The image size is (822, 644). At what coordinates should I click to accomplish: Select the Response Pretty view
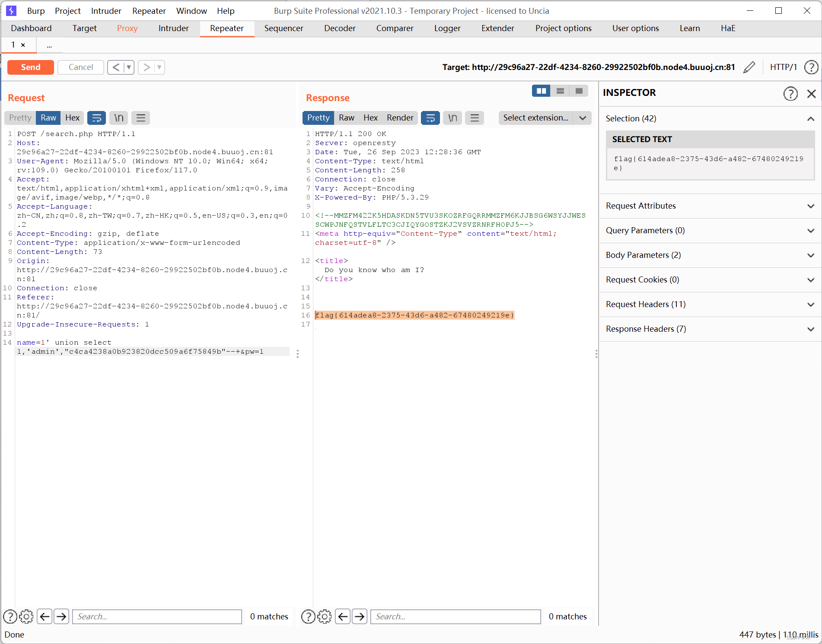point(318,118)
